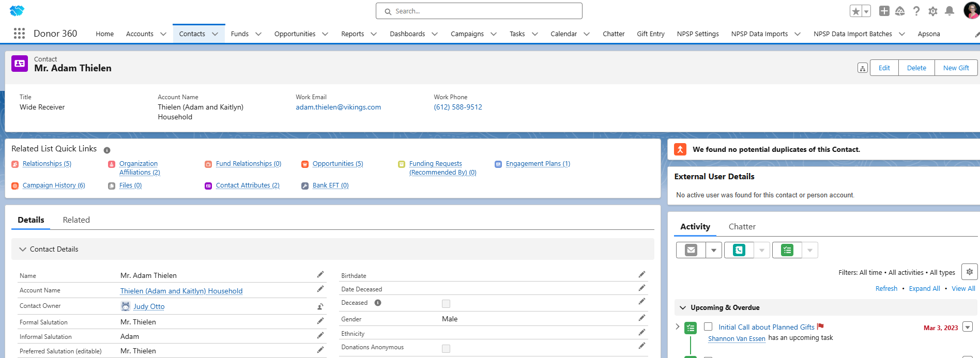
Task: Go to the Home tab
Action: [105, 34]
